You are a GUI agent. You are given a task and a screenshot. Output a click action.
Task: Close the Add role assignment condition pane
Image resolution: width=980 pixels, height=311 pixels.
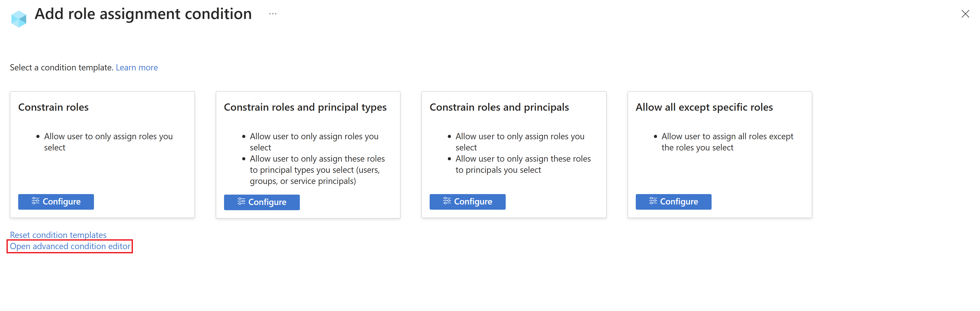click(965, 14)
